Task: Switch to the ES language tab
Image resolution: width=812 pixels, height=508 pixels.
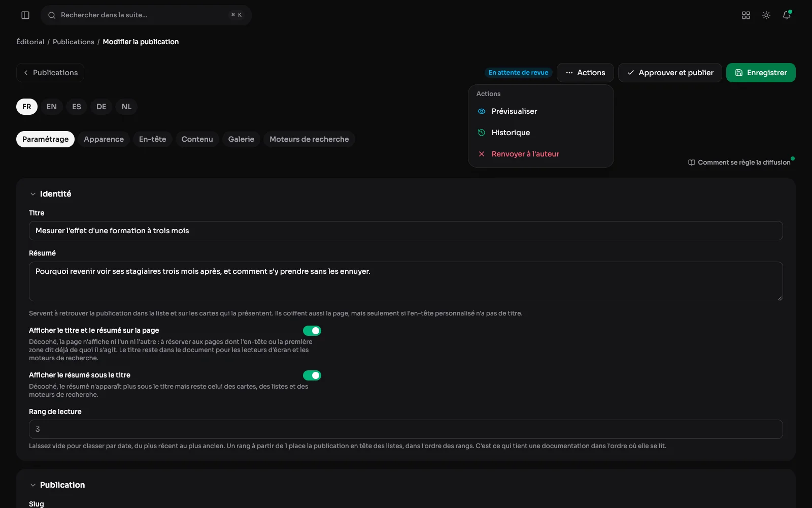Action: point(77,107)
